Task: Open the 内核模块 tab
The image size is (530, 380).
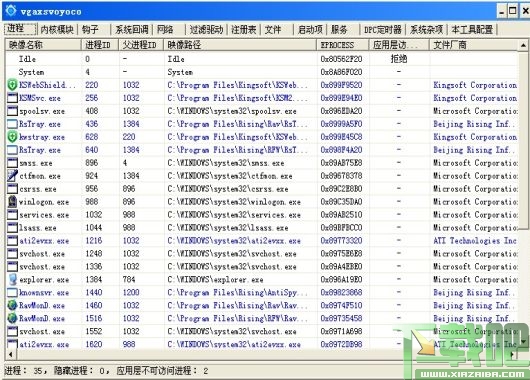Action: click(56, 30)
